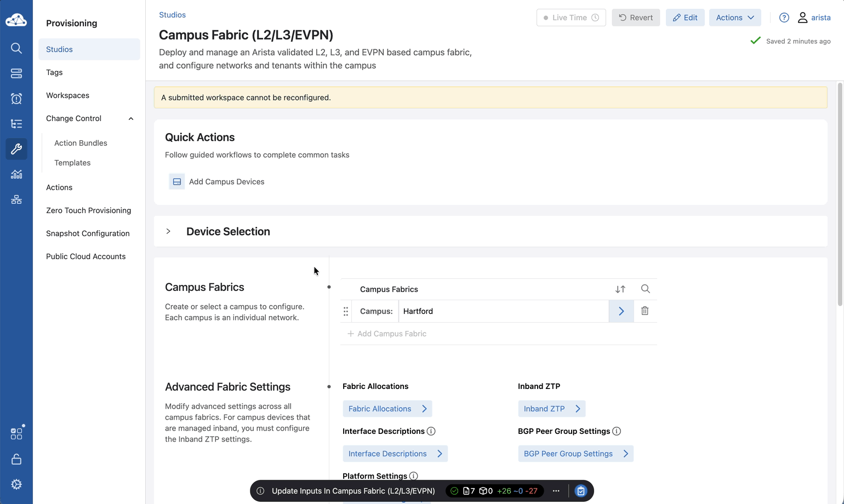Click the list-tree icon in the left rail

click(16, 124)
